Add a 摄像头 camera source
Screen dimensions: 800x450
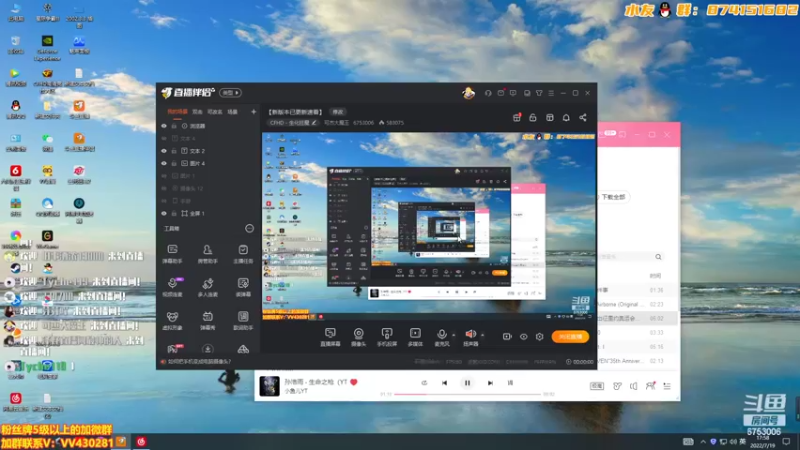(x=359, y=337)
